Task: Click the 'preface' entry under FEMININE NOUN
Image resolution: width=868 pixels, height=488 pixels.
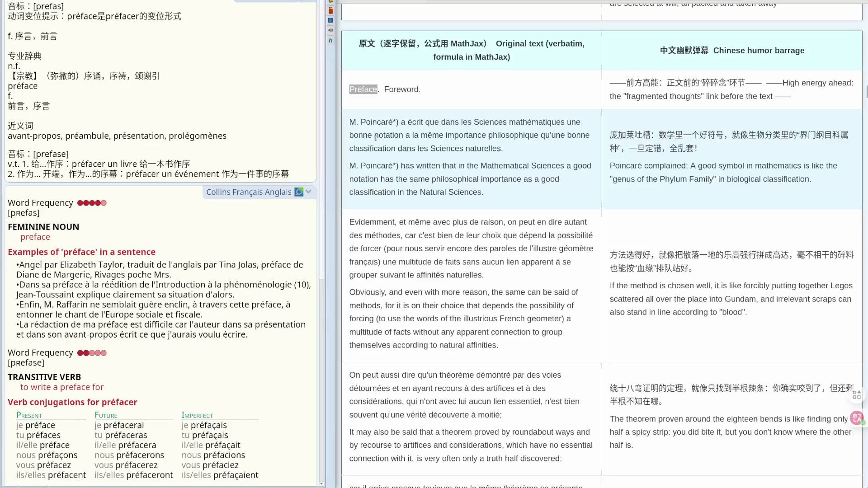Action: (35, 237)
